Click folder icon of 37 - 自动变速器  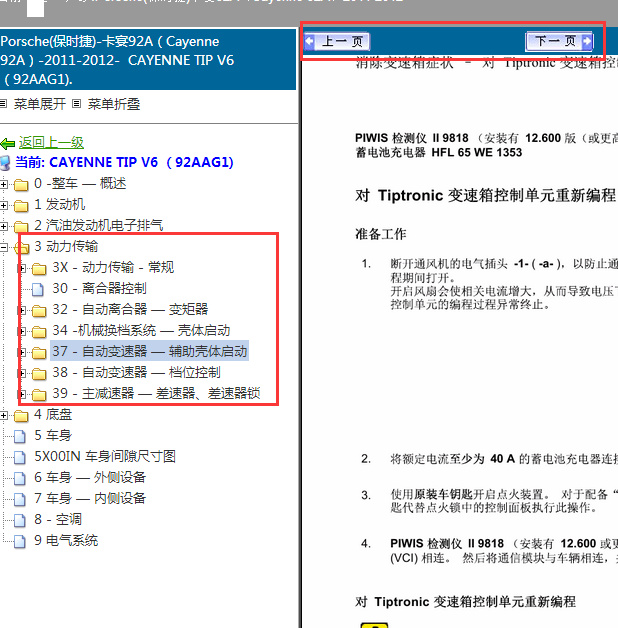coord(39,353)
